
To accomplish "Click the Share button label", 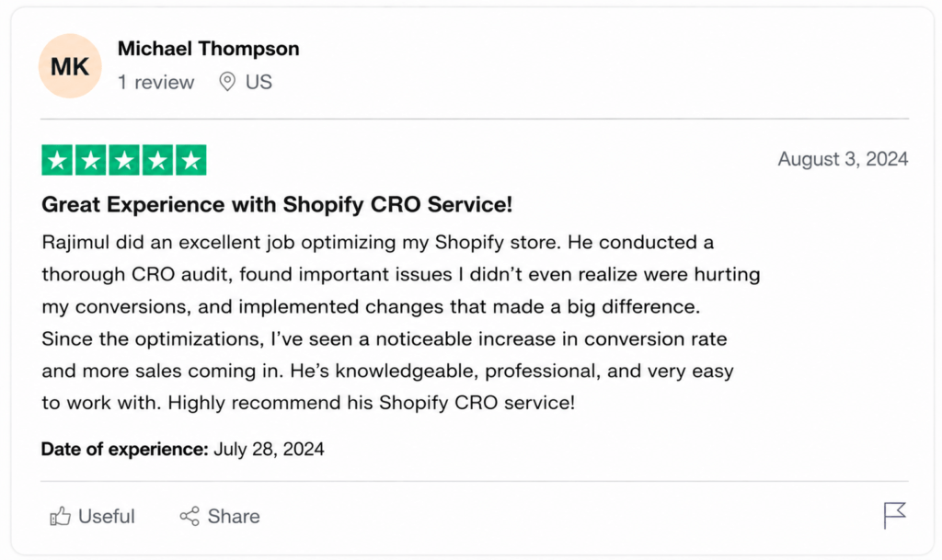I will (234, 516).
